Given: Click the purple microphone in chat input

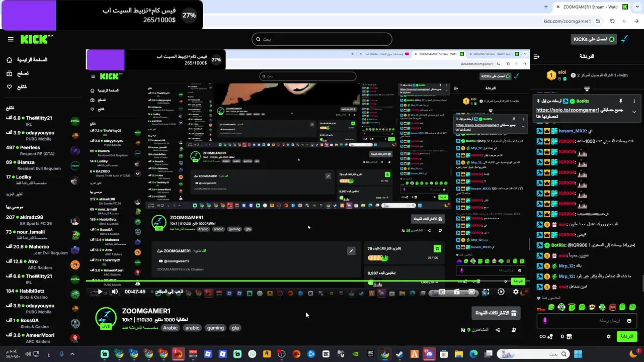Looking at the screenshot, I should pos(544,320).
